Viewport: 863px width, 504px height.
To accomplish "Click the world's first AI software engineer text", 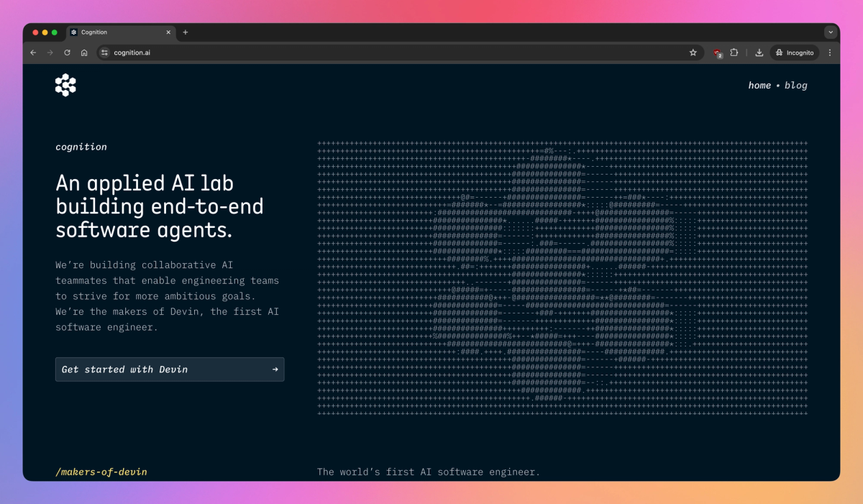I will coord(429,472).
